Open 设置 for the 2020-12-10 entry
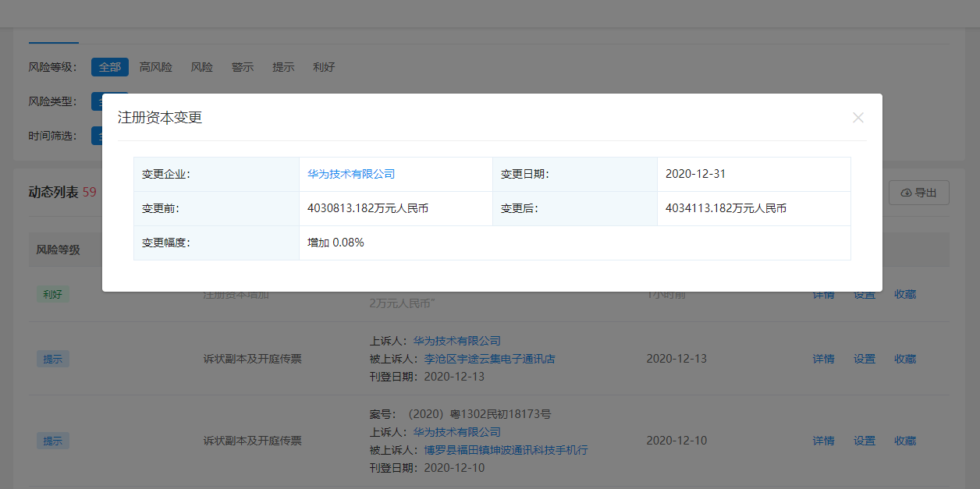 click(864, 441)
